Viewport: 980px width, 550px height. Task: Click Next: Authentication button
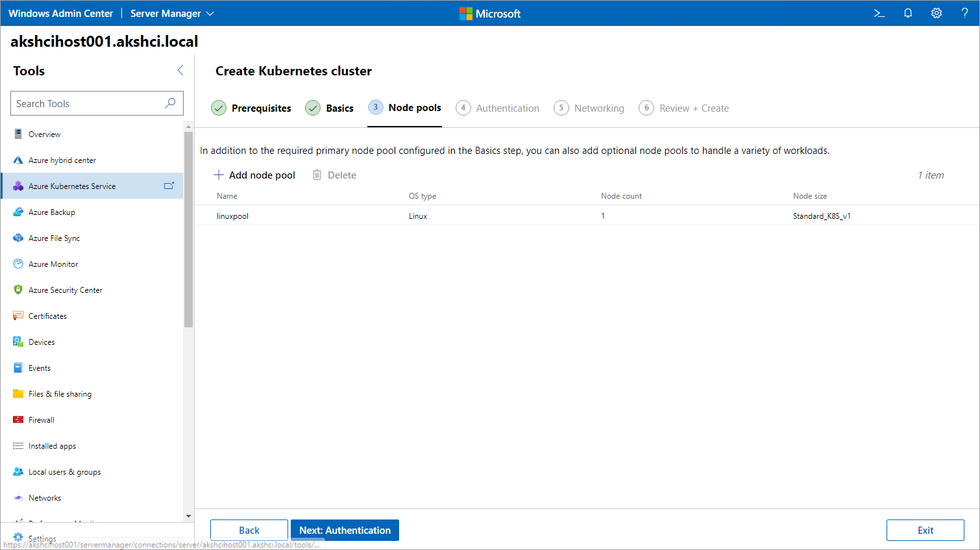pyautogui.click(x=345, y=531)
